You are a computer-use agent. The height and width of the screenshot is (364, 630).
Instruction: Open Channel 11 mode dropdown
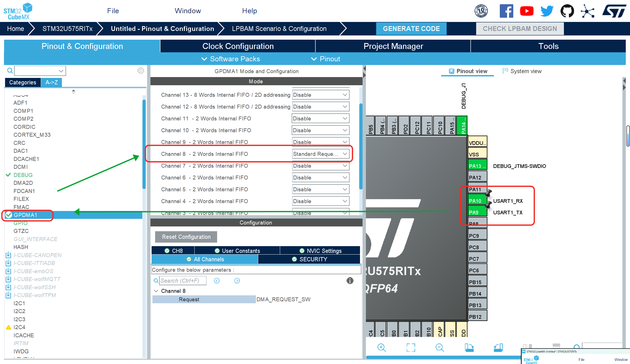point(321,118)
